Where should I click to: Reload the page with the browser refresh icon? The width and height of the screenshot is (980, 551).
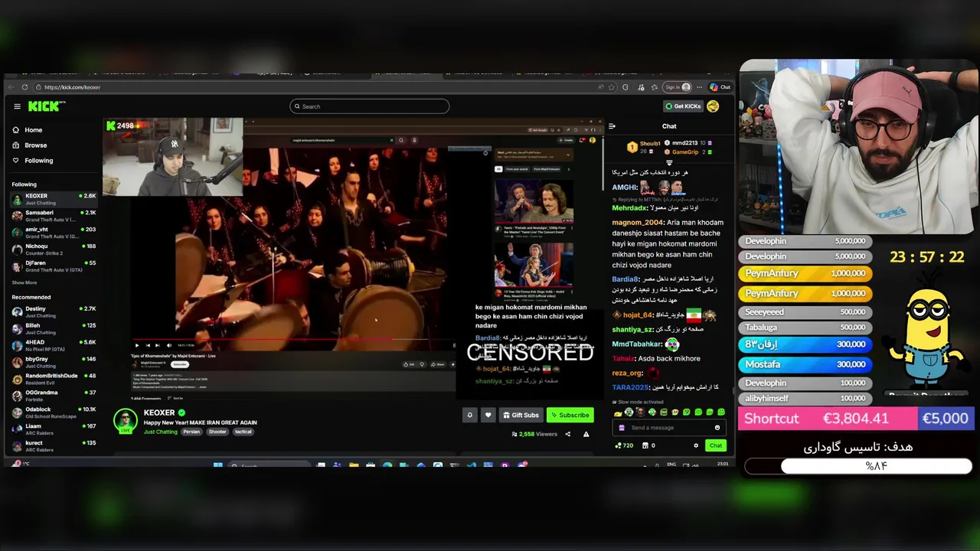25,87
